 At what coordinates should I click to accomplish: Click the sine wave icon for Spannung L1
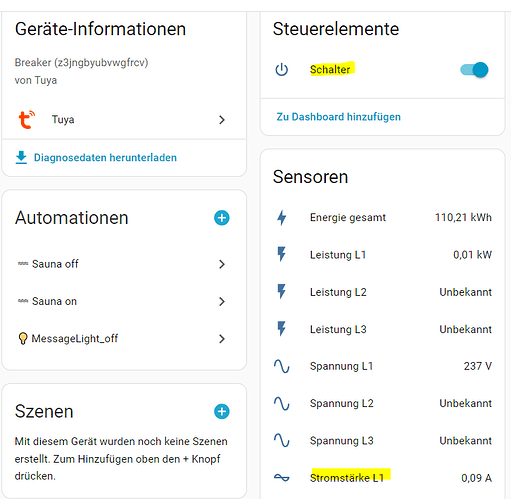pyautogui.click(x=282, y=366)
